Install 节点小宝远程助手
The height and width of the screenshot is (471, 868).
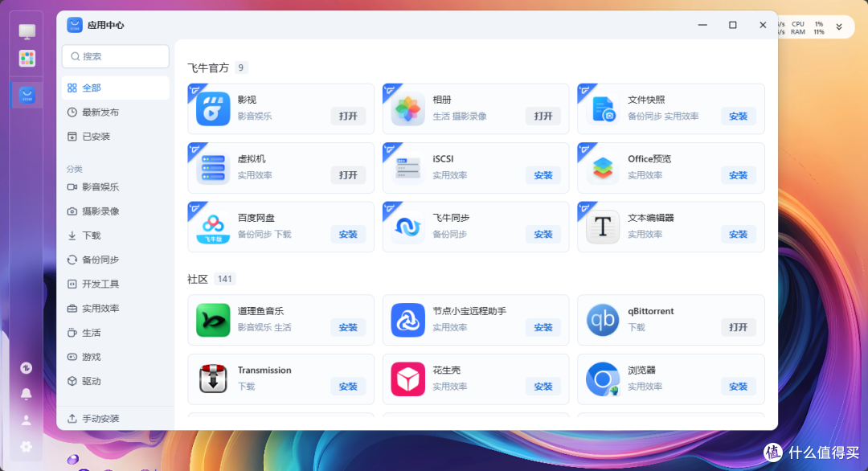point(543,328)
